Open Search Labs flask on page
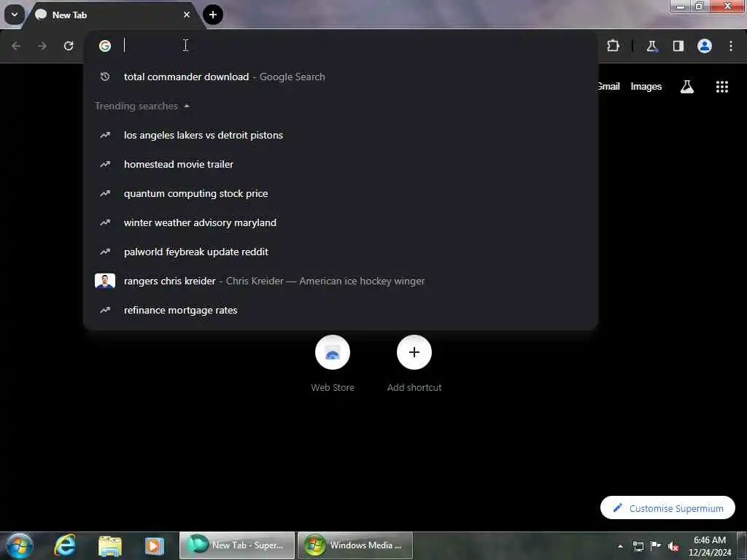Viewport: 747px width, 560px height. [687, 87]
